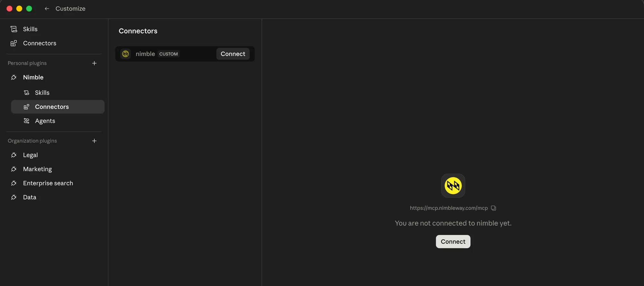Click the Skills icon under Nimble
The height and width of the screenshot is (286, 644).
click(x=26, y=93)
